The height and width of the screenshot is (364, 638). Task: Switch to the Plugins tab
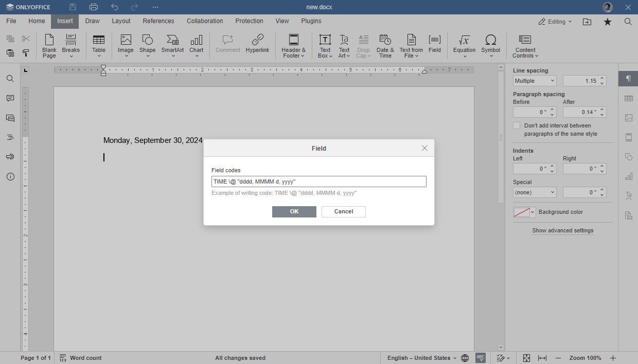click(x=311, y=21)
